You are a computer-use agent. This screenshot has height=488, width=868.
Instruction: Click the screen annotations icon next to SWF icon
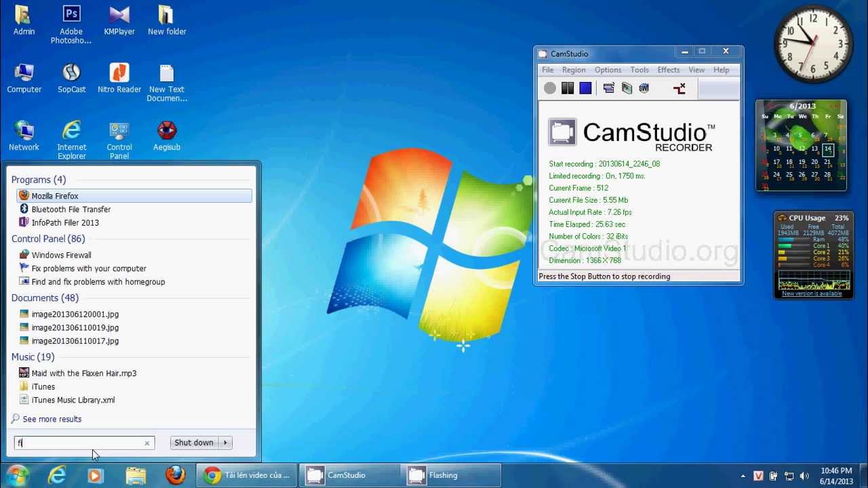627,88
